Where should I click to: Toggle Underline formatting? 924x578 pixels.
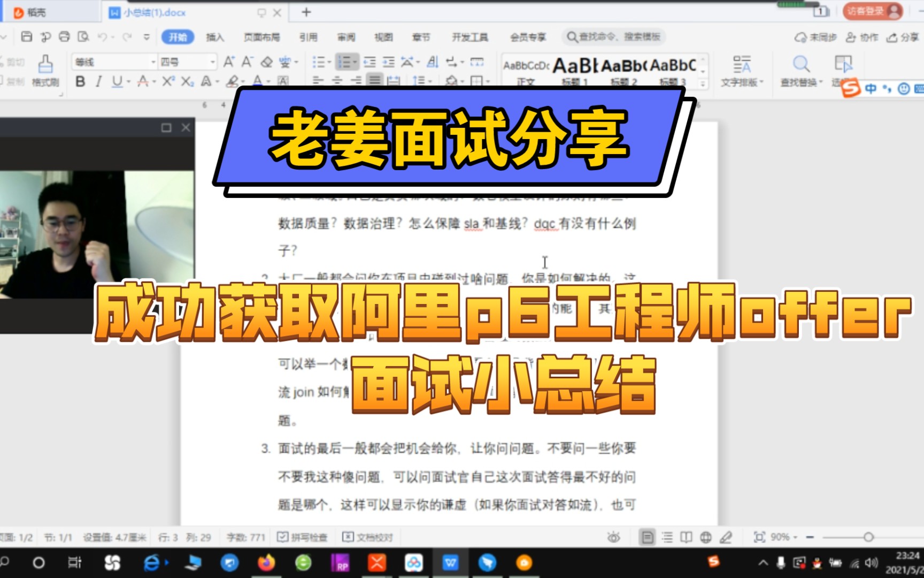tap(117, 81)
